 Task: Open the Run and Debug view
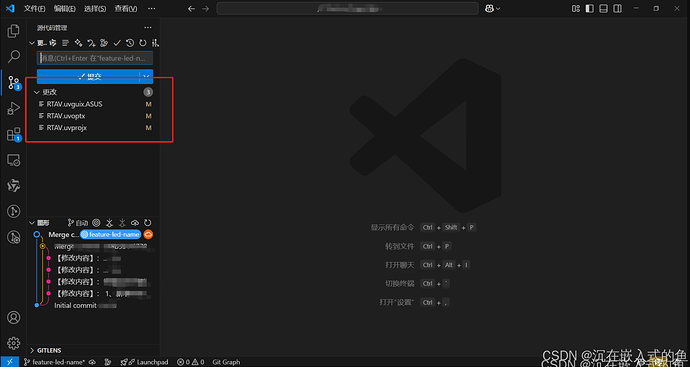coord(14,108)
